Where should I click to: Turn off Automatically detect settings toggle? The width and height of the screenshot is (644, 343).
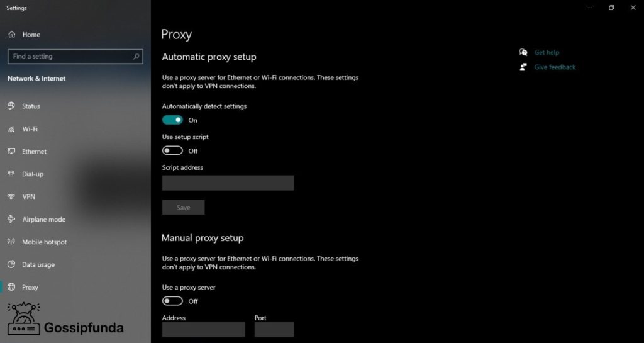click(172, 120)
